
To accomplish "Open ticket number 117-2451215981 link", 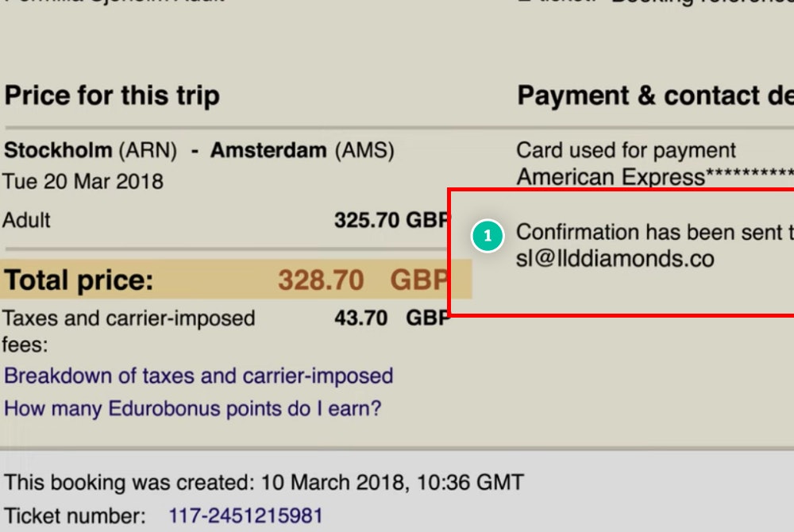I will pyautogui.click(x=245, y=515).
